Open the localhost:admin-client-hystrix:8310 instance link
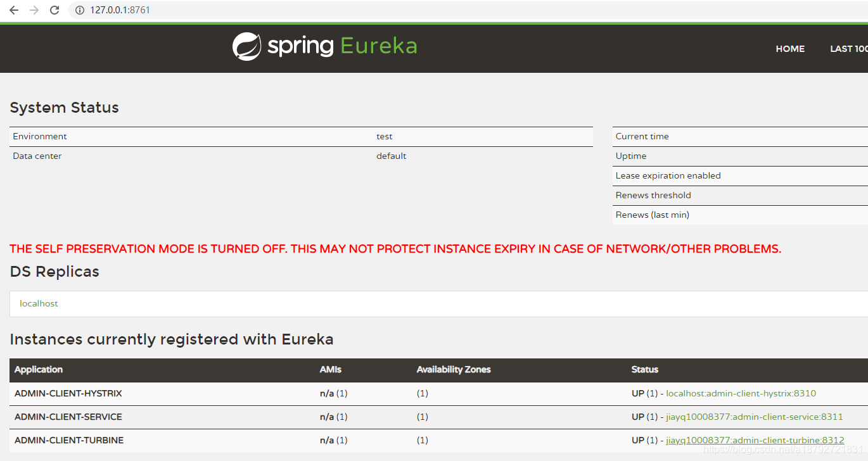The width and height of the screenshot is (868, 461). point(741,393)
